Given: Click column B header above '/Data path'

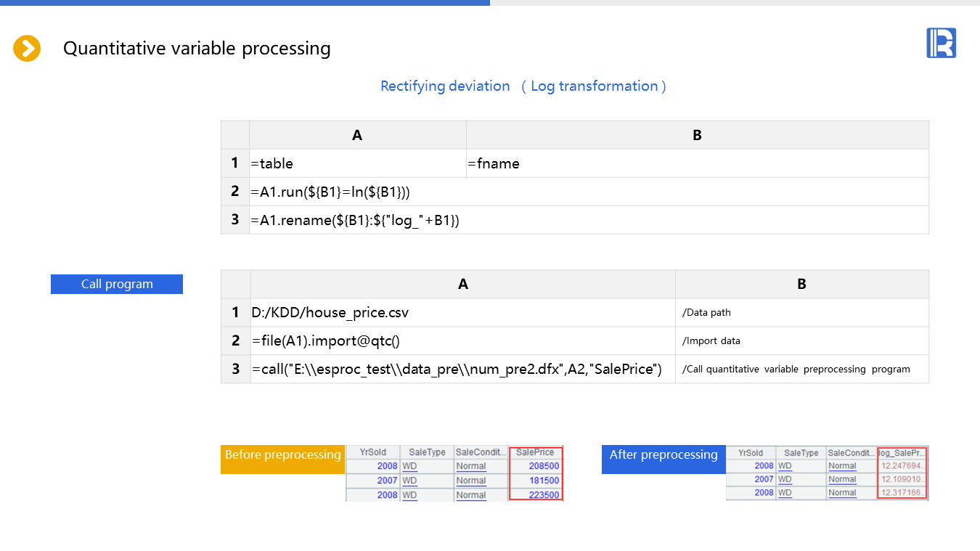Looking at the screenshot, I should 802,284.
